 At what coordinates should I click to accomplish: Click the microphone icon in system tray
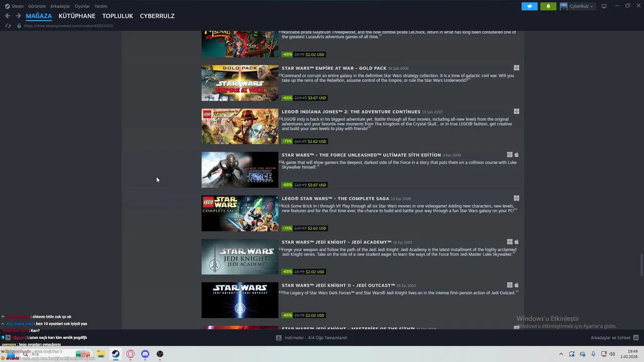click(x=593, y=354)
